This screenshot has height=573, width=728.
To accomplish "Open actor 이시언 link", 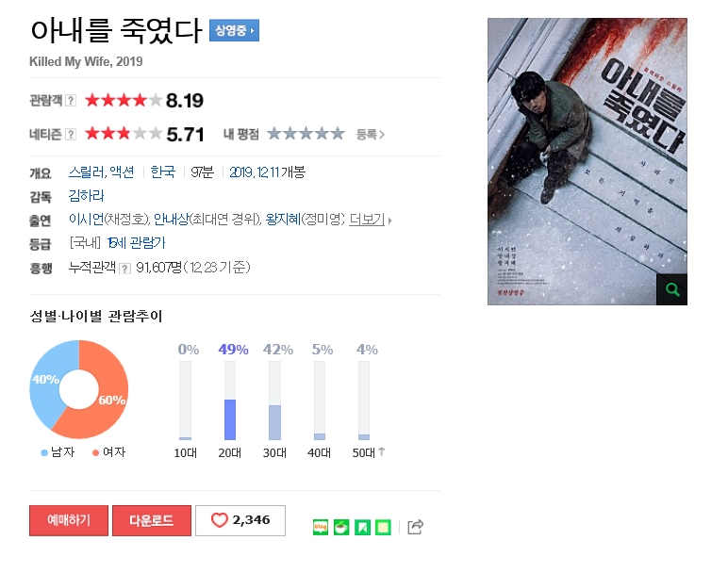I will [87, 219].
